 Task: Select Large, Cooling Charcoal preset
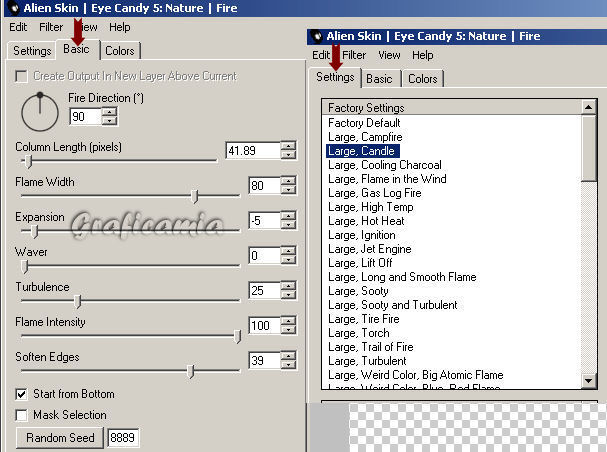tap(385, 165)
